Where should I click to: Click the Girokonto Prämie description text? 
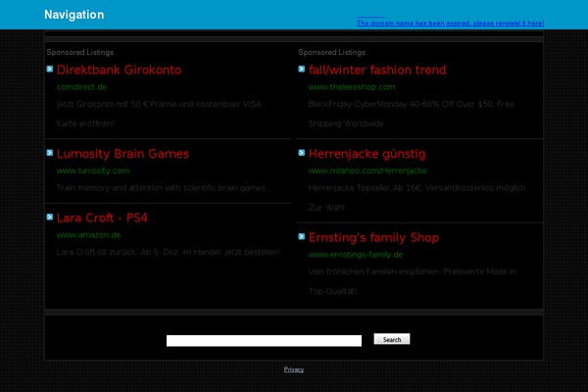pyautogui.click(x=159, y=114)
